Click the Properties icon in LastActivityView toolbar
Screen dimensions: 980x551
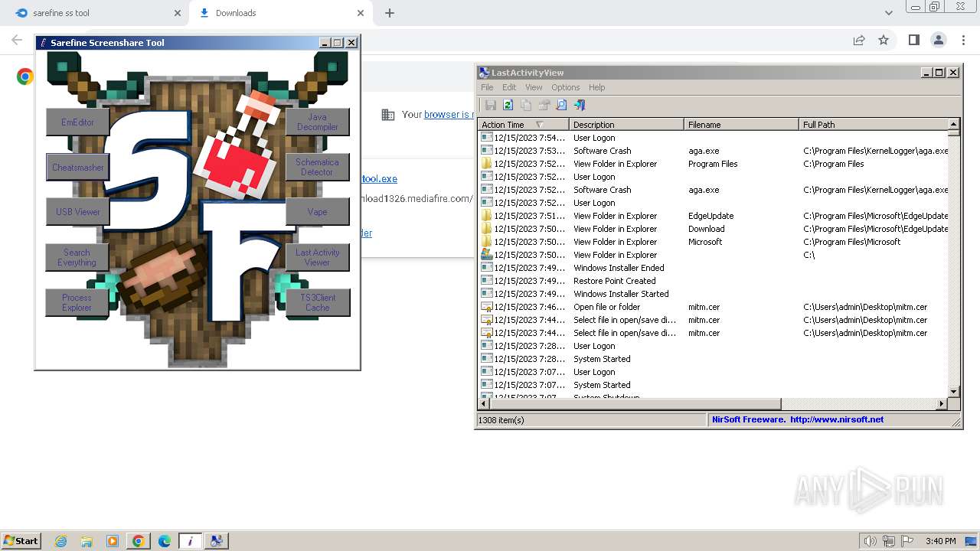coord(544,105)
